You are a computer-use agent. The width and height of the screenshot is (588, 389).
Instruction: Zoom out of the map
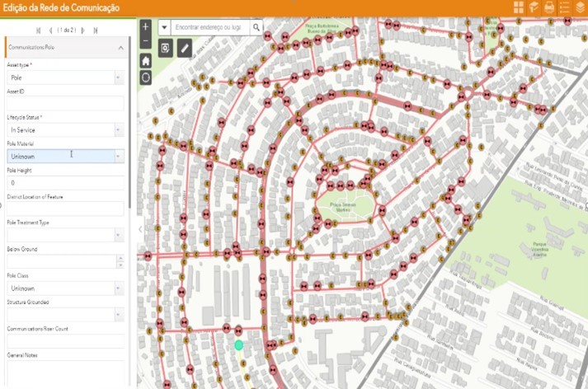click(146, 41)
